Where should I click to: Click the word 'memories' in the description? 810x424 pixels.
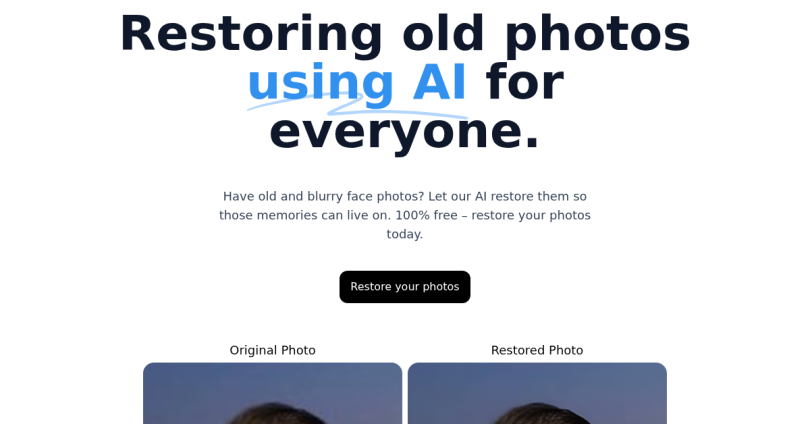point(287,215)
